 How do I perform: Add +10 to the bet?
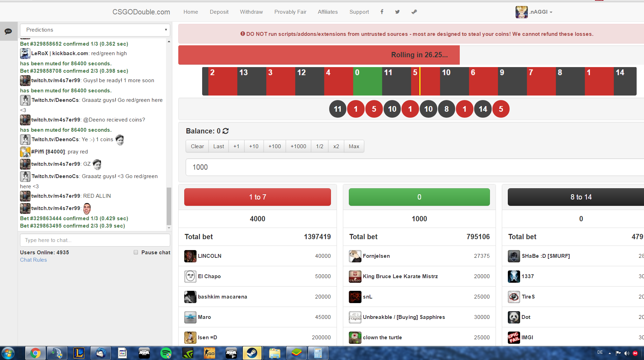254,146
